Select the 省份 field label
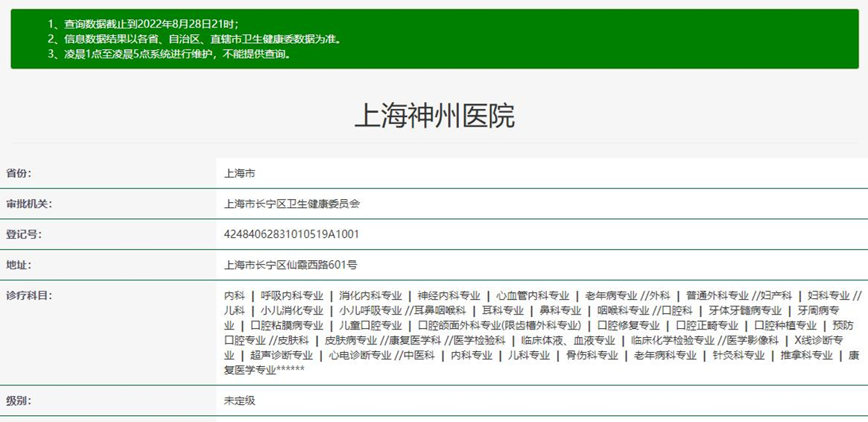 click(x=19, y=173)
